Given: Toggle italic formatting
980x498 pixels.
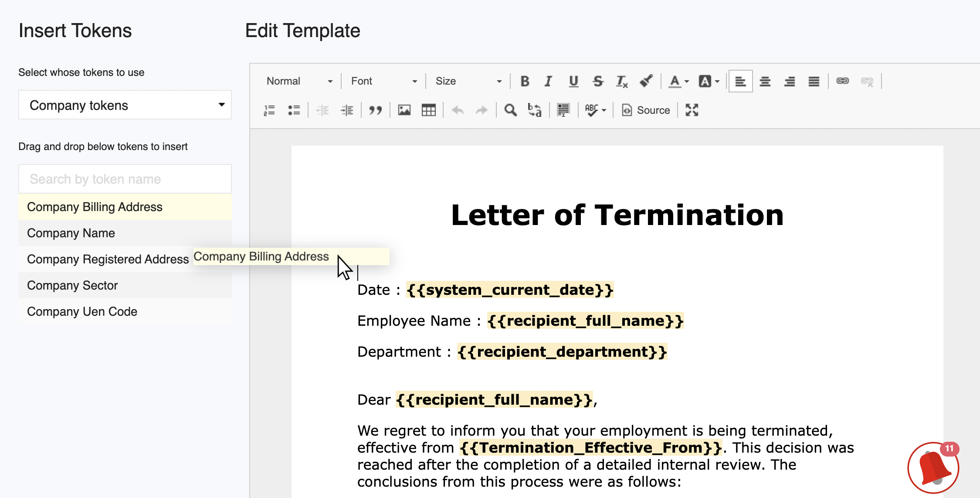Looking at the screenshot, I should 549,81.
